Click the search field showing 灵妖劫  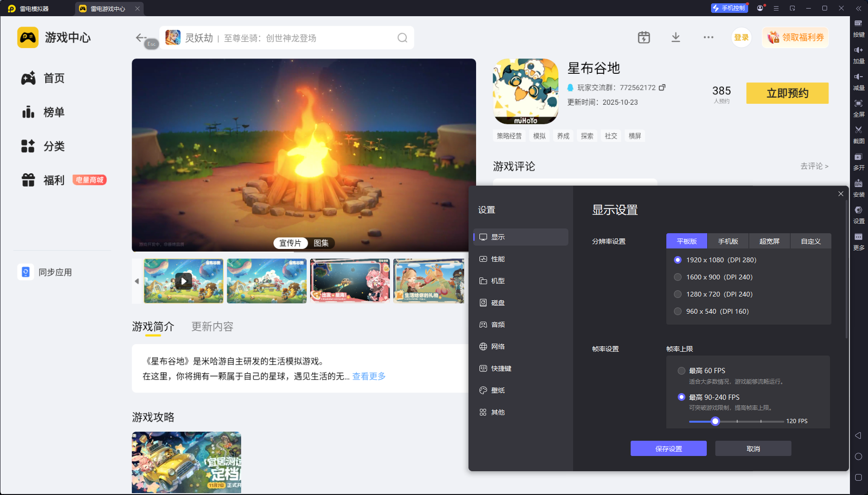287,38
